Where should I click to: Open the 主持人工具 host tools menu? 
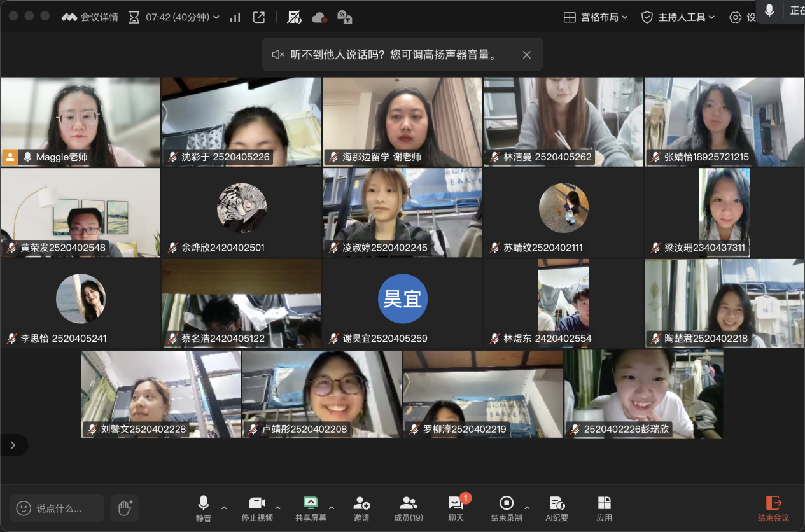[x=678, y=17]
